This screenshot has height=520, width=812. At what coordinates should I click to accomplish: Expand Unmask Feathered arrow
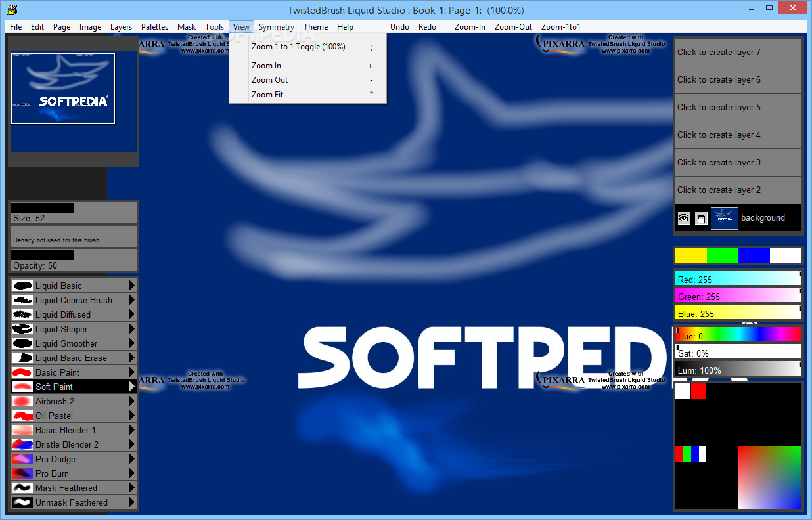131,502
